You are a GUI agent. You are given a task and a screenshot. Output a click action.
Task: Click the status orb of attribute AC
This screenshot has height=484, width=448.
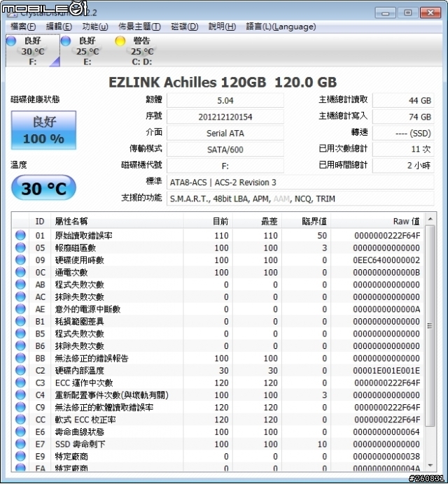point(20,297)
